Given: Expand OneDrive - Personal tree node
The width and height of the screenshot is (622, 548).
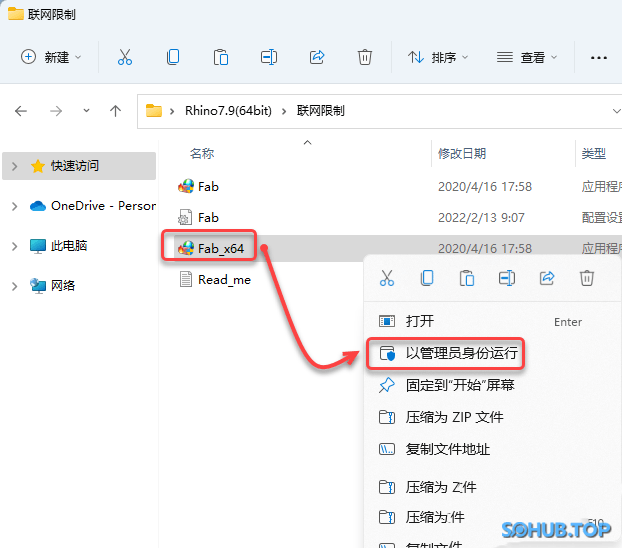Looking at the screenshot, I should tap(15, 206).
